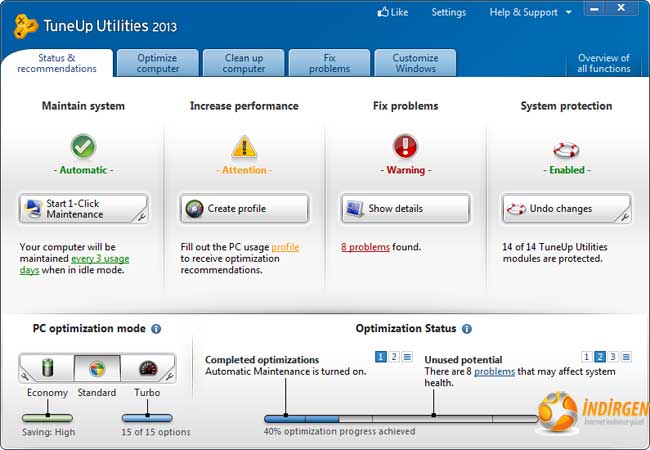
Task: Click the optimization progress bar
Action: click(x=401, y=419)
